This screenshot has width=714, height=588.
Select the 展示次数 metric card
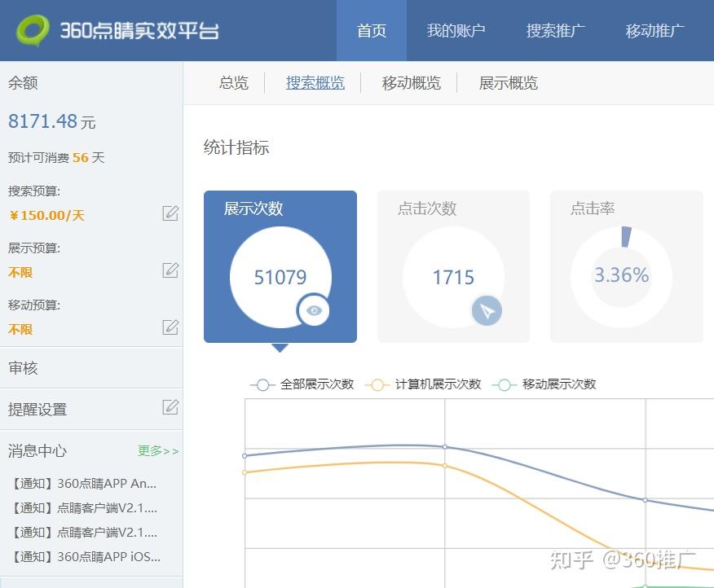tap(280, 266)
